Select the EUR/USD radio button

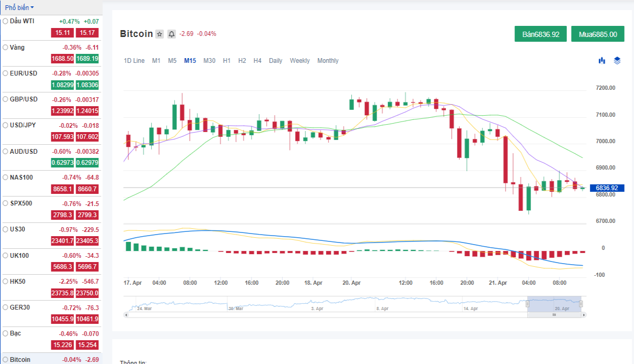[x=5, y=73]
